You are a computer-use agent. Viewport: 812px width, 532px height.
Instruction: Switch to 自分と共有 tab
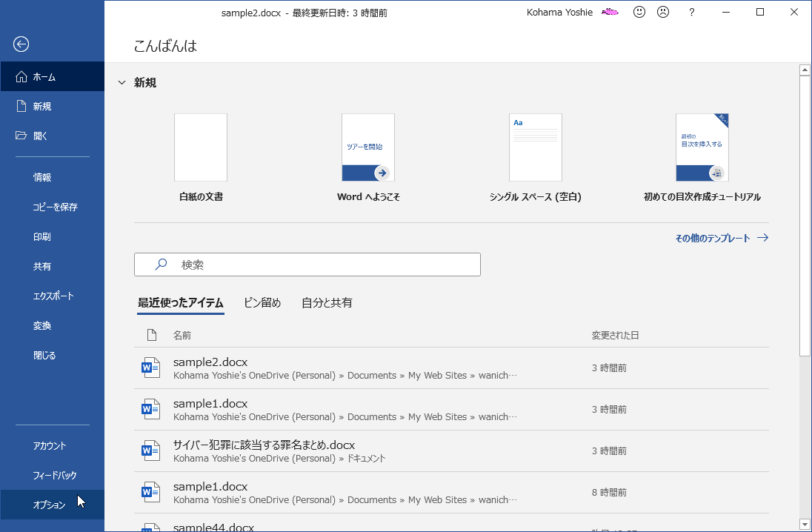(327, 303)
